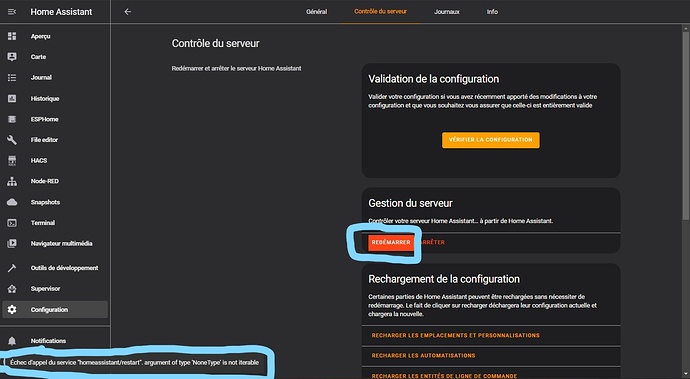The image size is (690, 379).
Task: Stop server with Arrêter button
Action: [432, 243]
